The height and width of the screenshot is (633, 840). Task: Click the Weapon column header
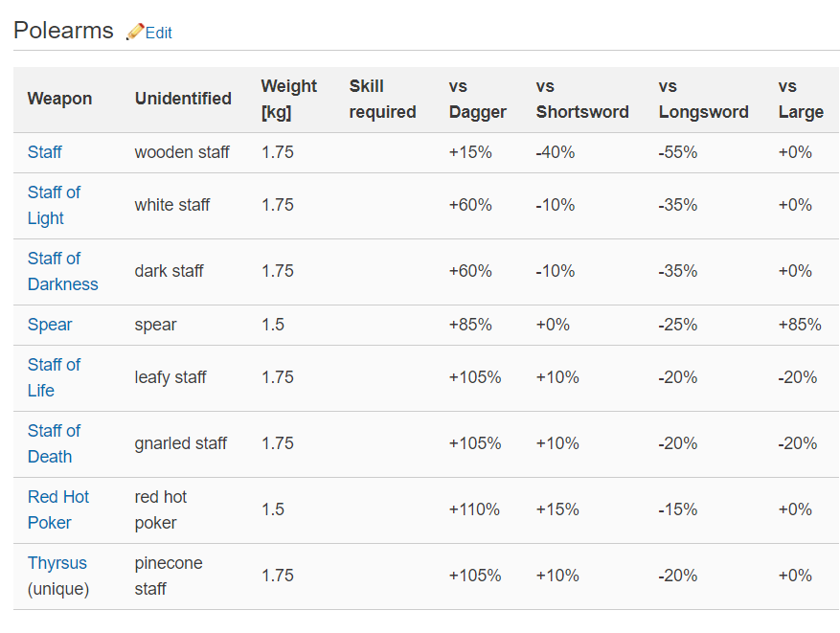pos(59,99)
